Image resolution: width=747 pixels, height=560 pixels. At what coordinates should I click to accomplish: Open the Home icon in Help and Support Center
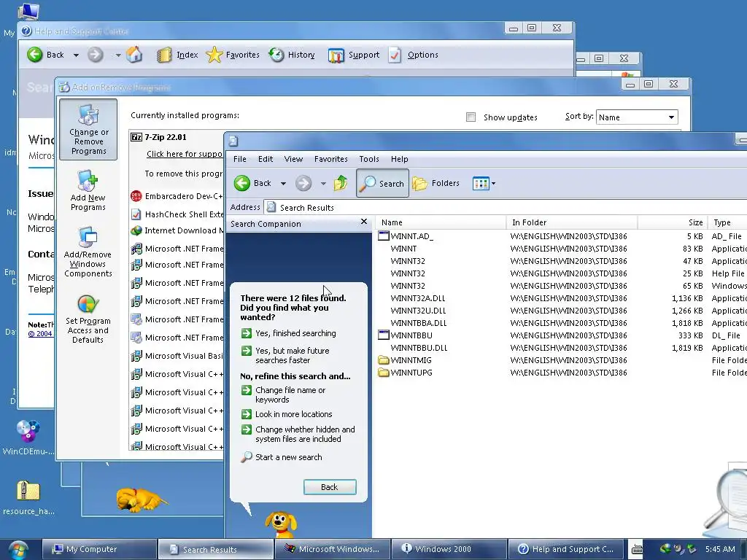[134, 55]
